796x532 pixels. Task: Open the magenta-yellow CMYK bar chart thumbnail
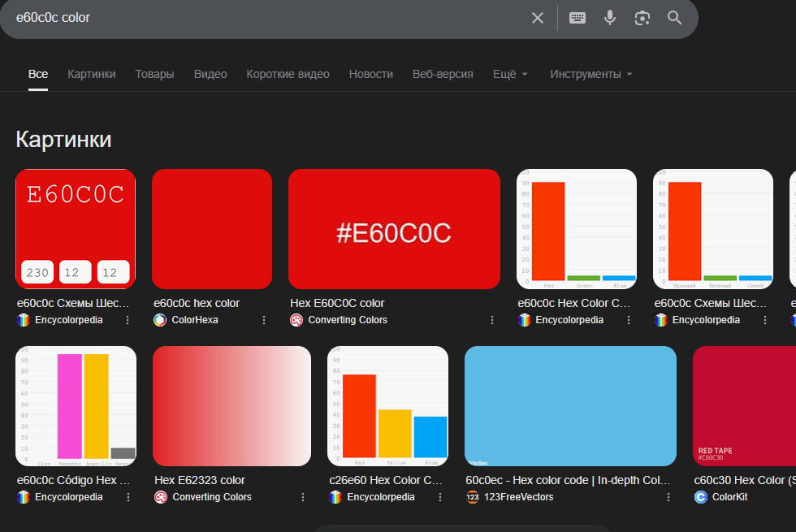coord(76,406)
